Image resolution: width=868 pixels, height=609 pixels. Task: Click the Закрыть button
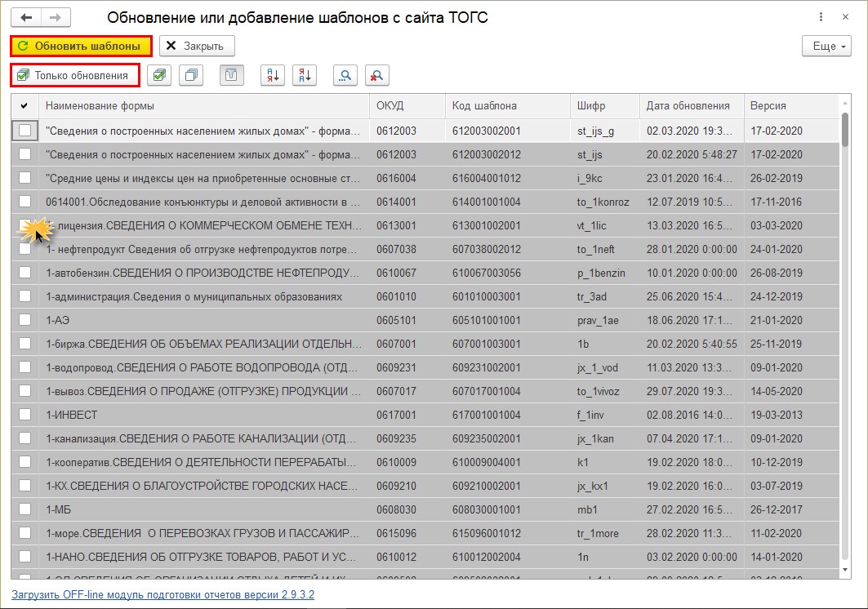(x=197, y=46)
